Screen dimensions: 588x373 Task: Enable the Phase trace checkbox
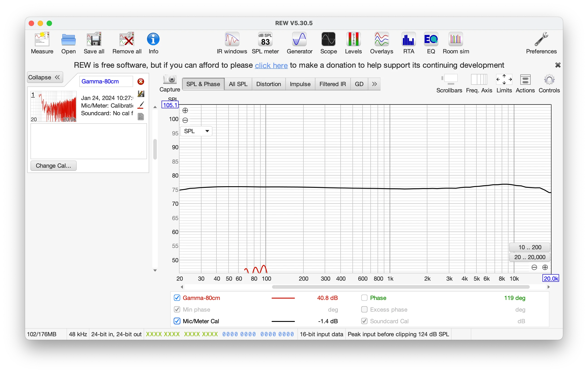[x=364, y=298]
